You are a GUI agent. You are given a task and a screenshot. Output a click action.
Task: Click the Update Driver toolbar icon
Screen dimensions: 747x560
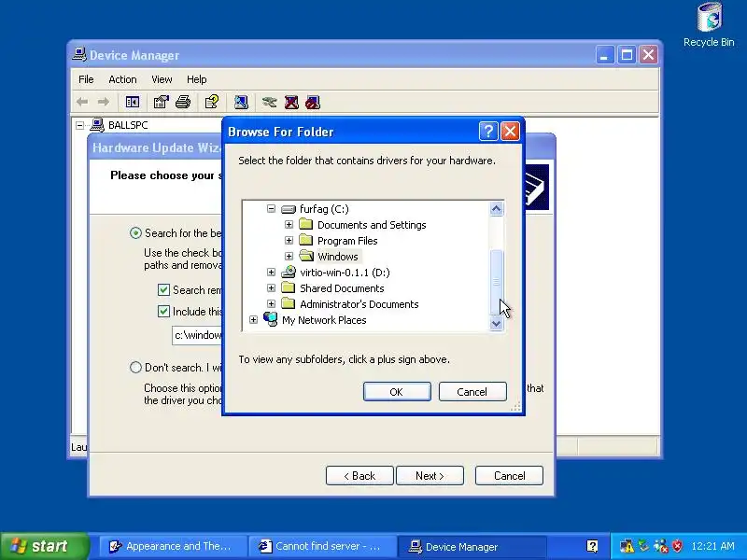[269, 102]
